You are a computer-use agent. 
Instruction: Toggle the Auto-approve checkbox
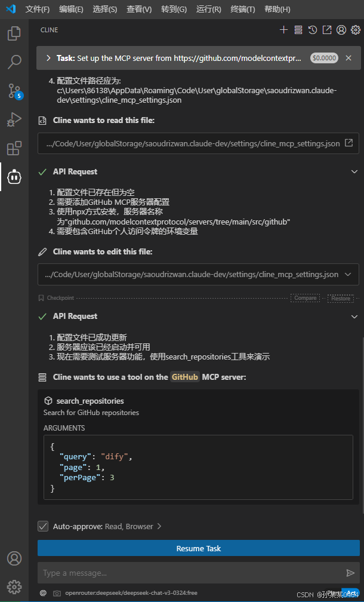coord(43,526)
